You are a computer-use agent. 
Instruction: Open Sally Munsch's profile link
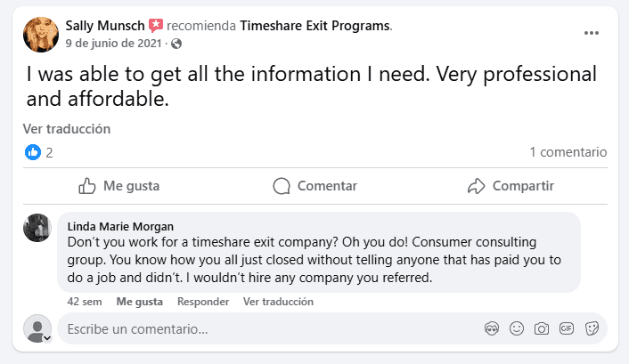pos(104,25)
